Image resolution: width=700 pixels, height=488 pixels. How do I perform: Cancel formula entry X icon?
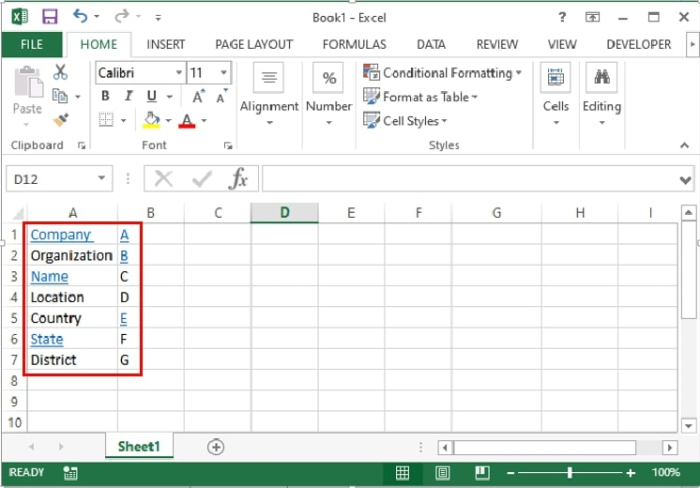(x=163, y=179)
